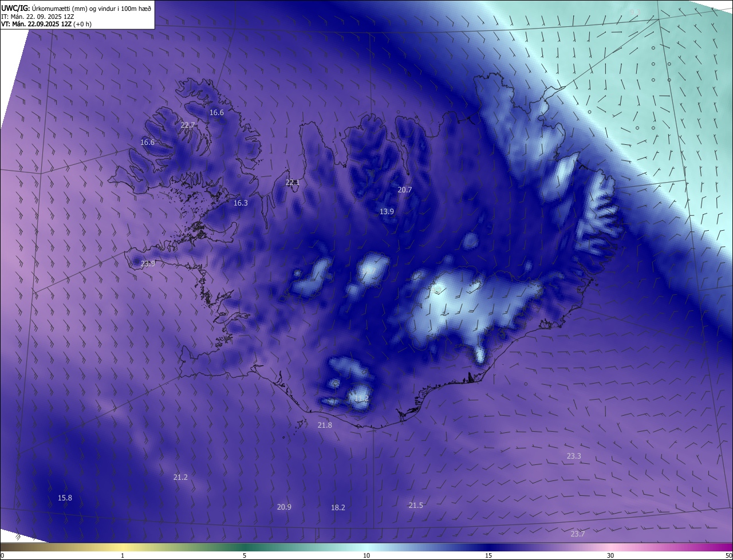
Task: Click the IT initial time line
Action: (37, 16)
